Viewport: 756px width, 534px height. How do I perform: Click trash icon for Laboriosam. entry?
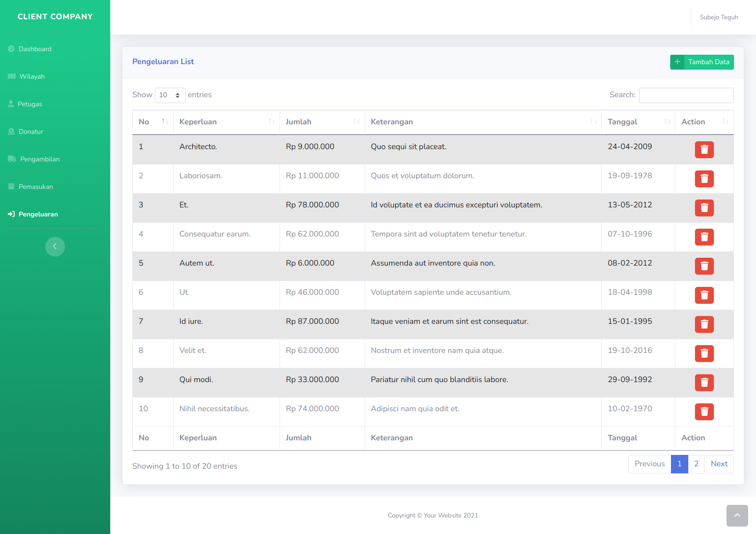point(704,179)
